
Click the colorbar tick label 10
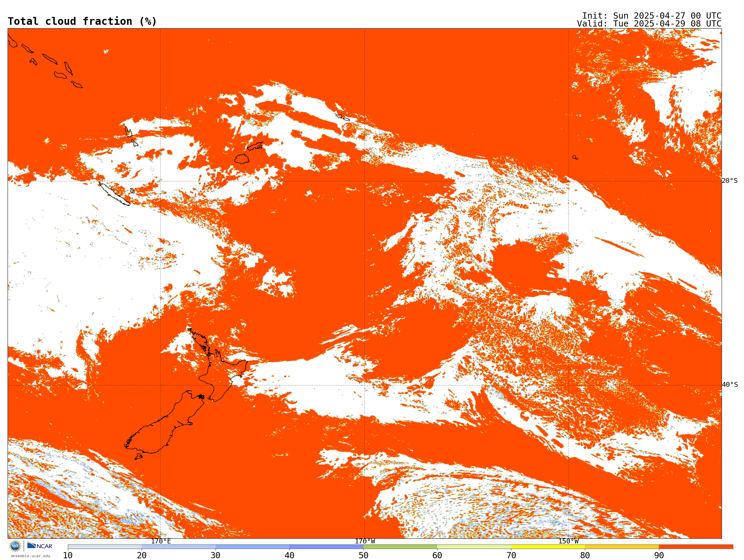(x=68, y=556)
